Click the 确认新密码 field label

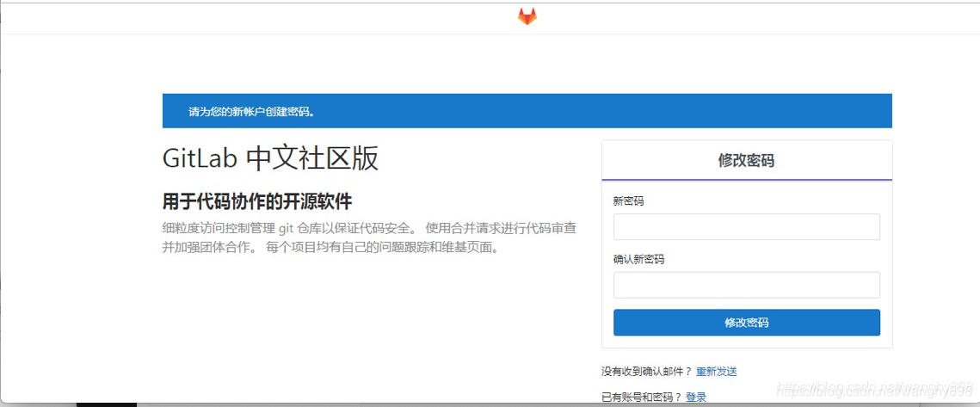638,260
